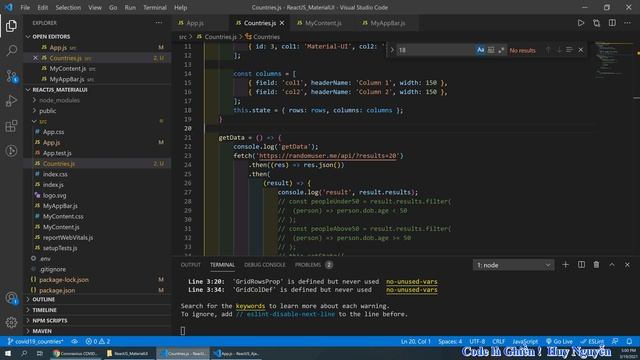Split the terminal panel
This screenshot has height=360, width=640.
click(x=581, y=265)
